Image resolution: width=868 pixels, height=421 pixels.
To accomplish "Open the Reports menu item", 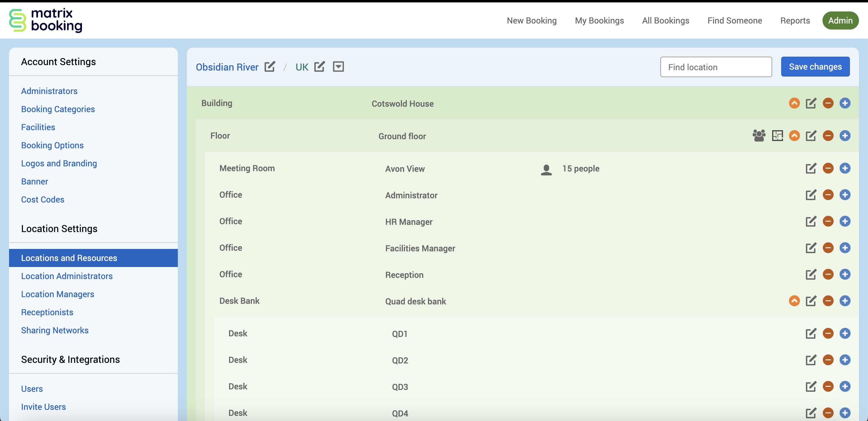I will point(795,20).
